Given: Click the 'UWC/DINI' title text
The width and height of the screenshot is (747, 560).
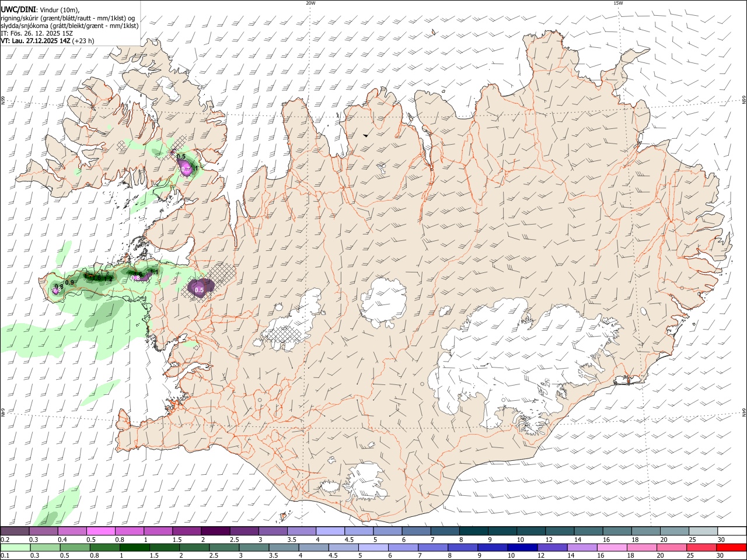Looking at the screenshot, I should (18, 10).
